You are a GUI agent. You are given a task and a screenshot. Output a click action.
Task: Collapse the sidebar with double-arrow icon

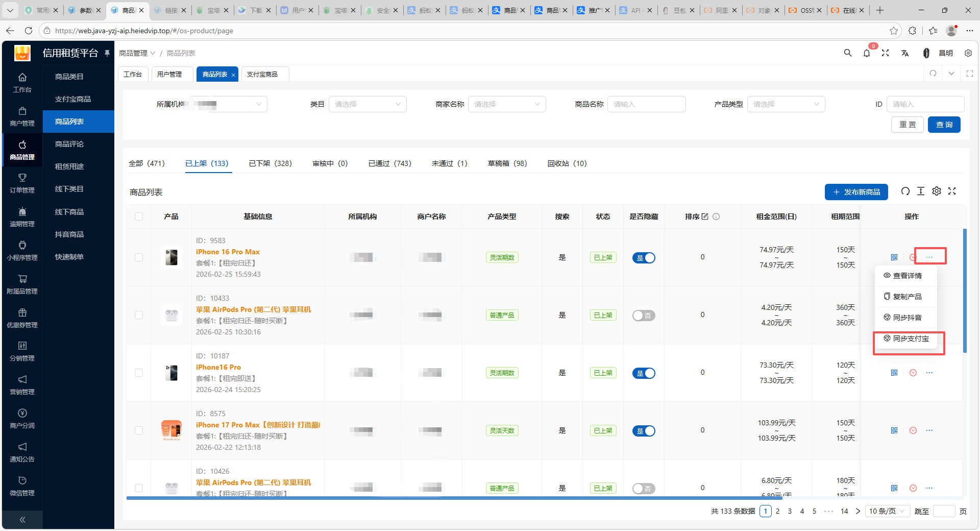click(22, 520)
